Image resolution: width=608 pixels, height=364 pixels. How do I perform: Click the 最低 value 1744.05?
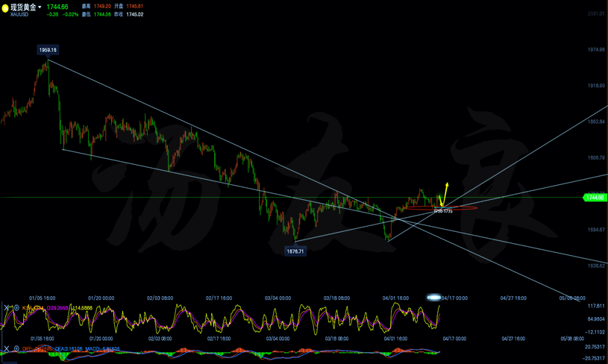(x=102, y=14)
